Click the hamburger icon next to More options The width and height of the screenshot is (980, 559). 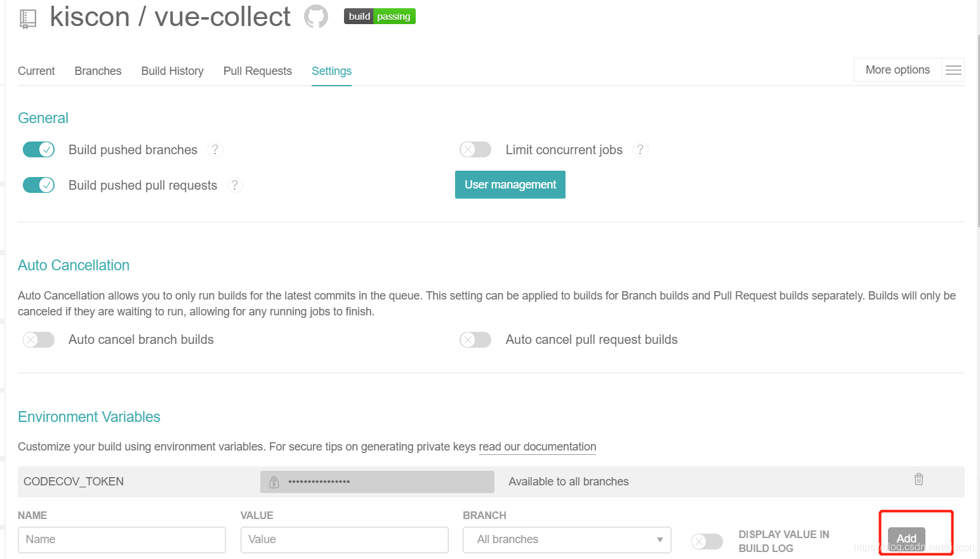953,70
